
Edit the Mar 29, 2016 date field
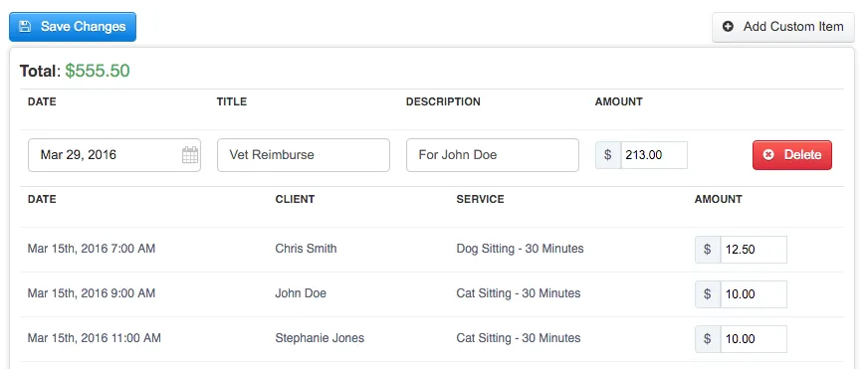(114, 155)
